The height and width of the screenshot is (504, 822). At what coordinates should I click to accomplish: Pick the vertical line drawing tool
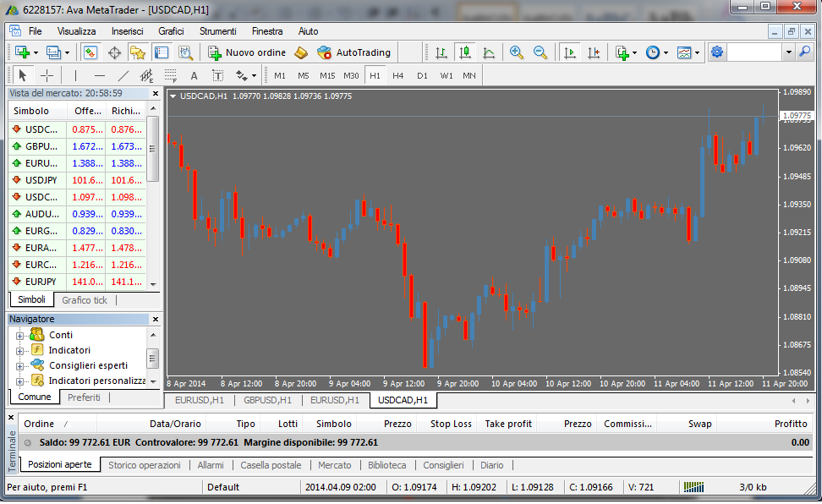[x=75, y=75]
